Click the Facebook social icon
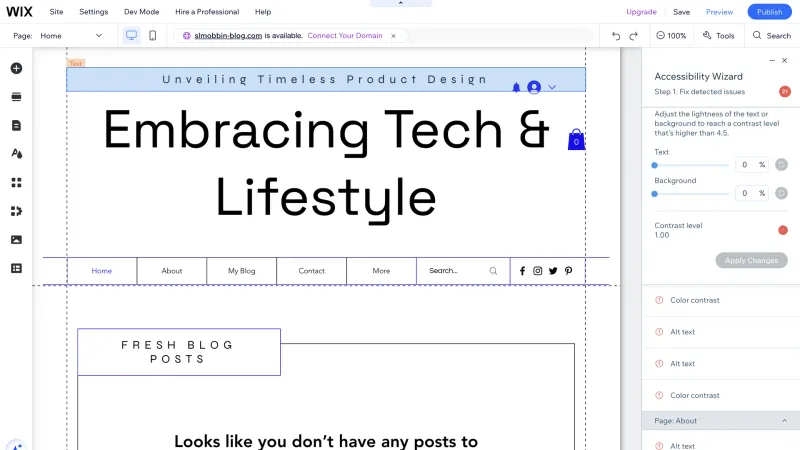 (522, 271)
